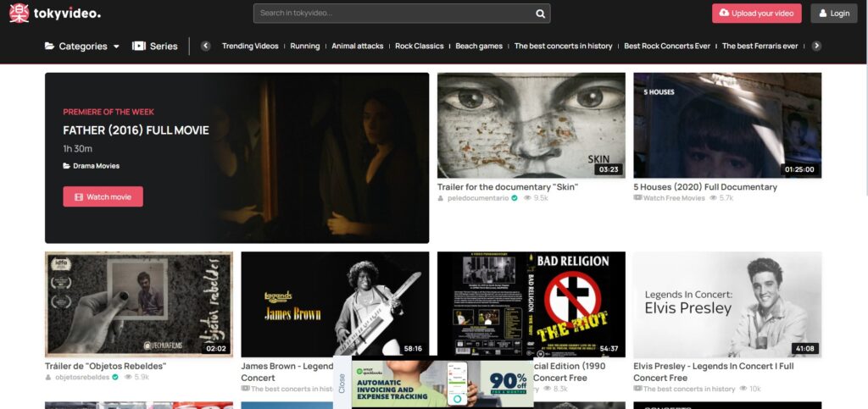
Task: Click the 41:08 duration badge on Elvis
Action: click(x=804, y=348)
